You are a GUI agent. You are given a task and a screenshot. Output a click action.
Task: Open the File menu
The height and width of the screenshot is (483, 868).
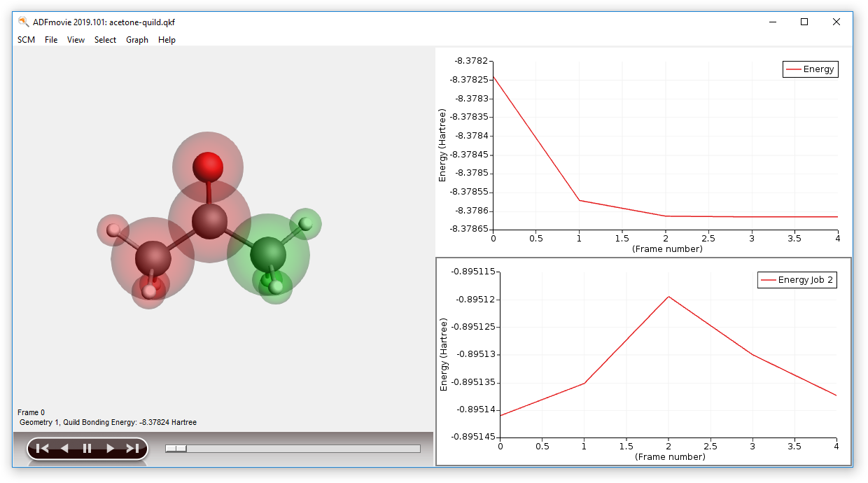point(51,40)
